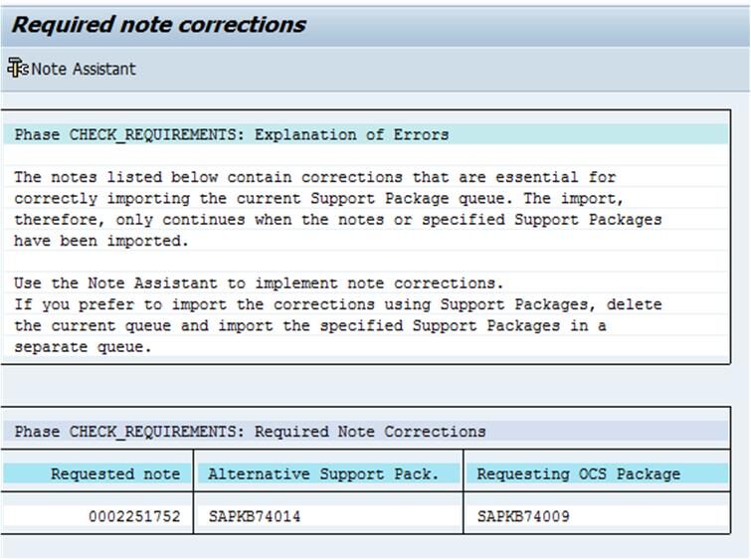The image size is (751, 560).
Task: Click requesting OCS package SAPKB74009
Action: pyautogui.click(x=523, y=516)
